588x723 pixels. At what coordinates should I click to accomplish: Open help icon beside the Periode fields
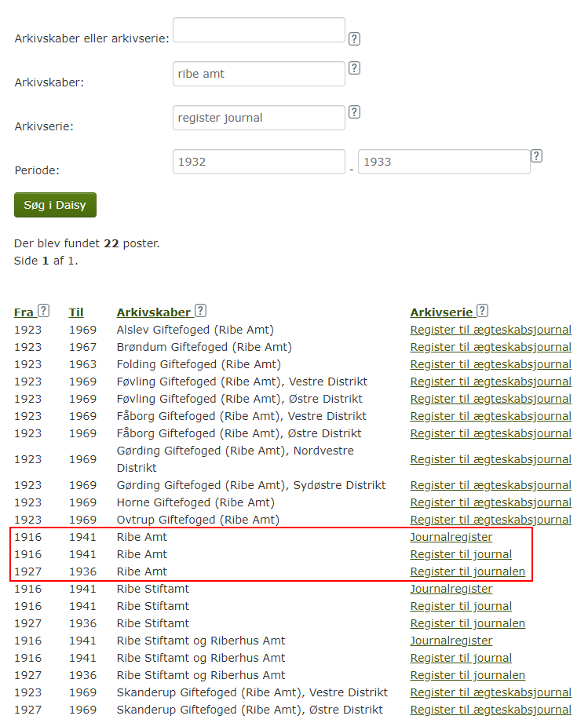pos(536,156)
